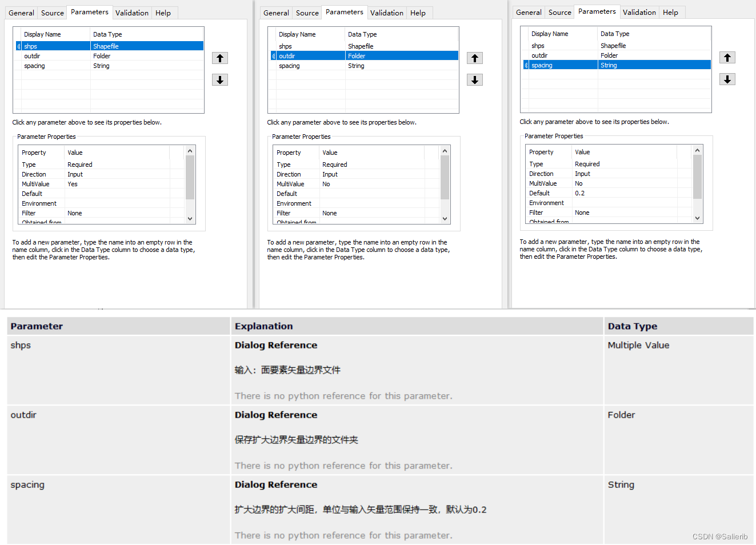Select Parameters tab in left panel

pos(90,12)
